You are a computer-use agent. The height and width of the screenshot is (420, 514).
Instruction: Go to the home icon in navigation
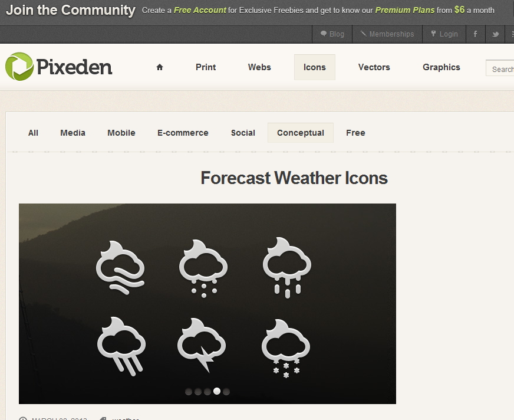pyautogui.click(x=160, y=67)
